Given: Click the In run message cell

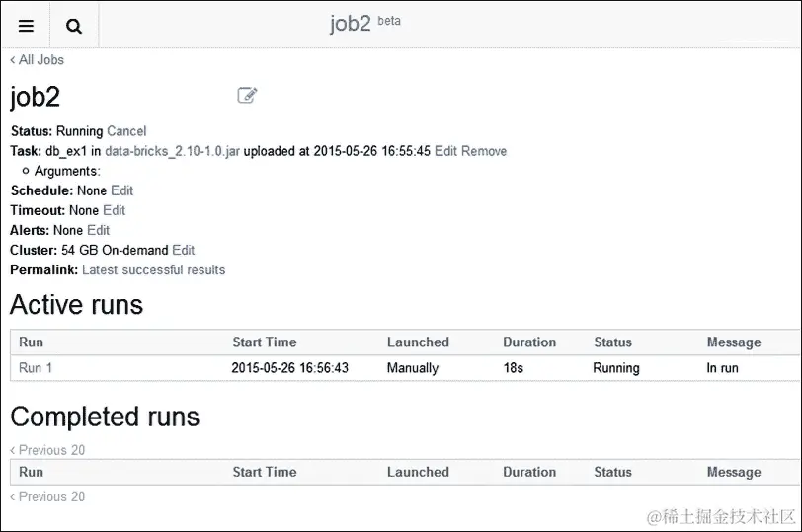Looking at the screenshot, I should [722, 368].
